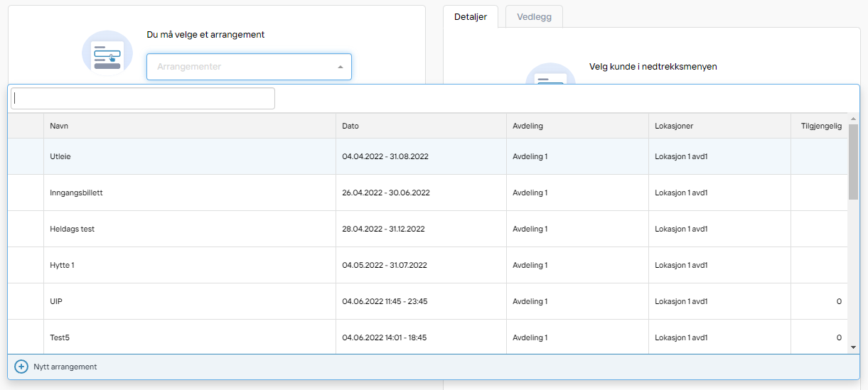
Task: Focus the search field above the table
Action: 143,99
